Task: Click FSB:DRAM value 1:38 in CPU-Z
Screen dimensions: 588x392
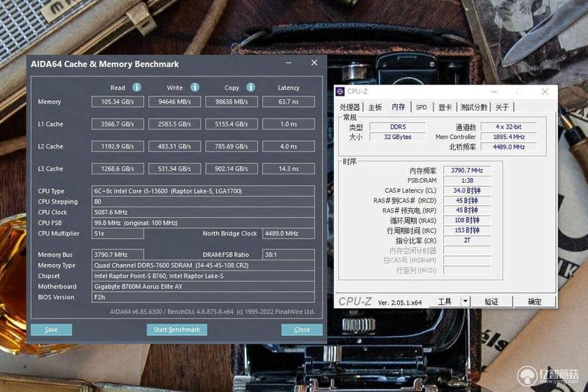Action: point(467,180)
